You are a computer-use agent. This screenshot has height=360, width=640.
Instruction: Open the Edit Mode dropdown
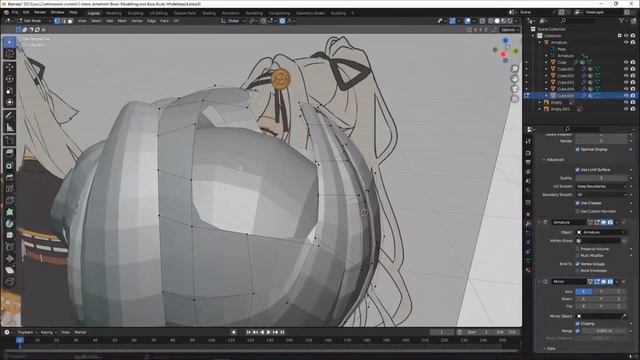pos(34,21)
